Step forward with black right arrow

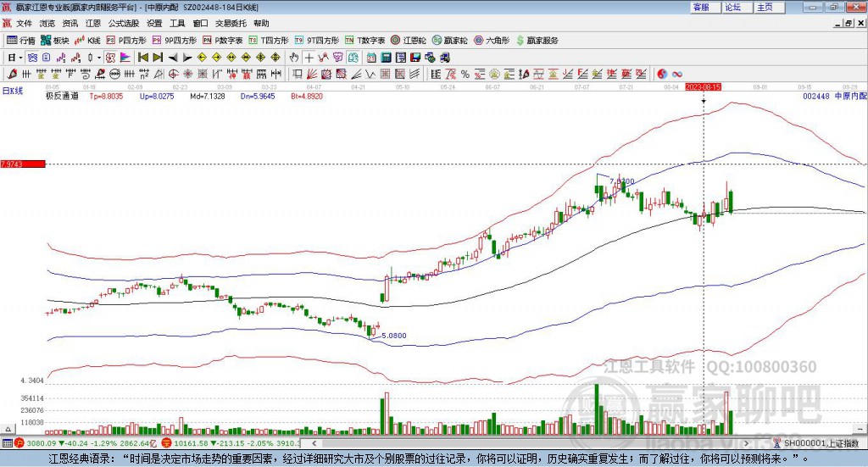(187, 58)
